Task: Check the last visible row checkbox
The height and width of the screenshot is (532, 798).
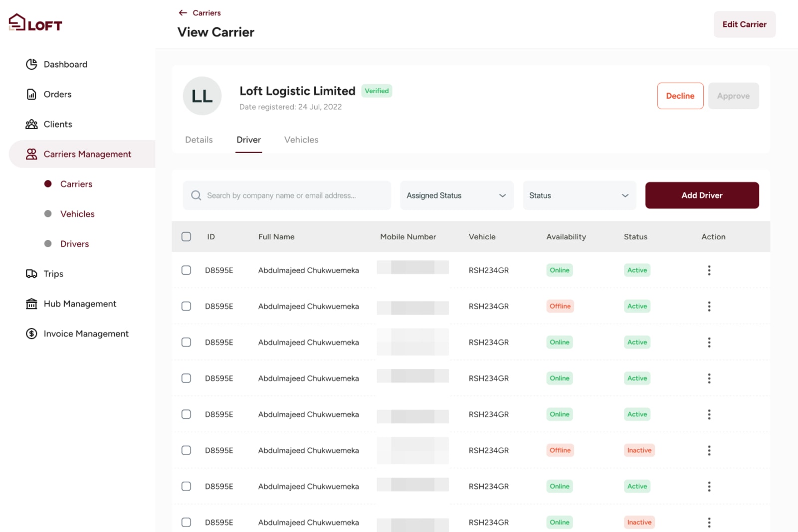Action: click(x=186, y=522)
